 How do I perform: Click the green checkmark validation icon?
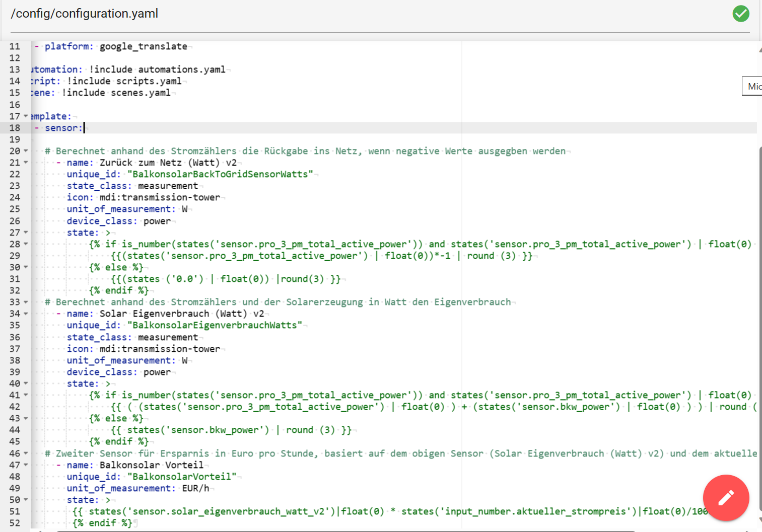[741, 14]
